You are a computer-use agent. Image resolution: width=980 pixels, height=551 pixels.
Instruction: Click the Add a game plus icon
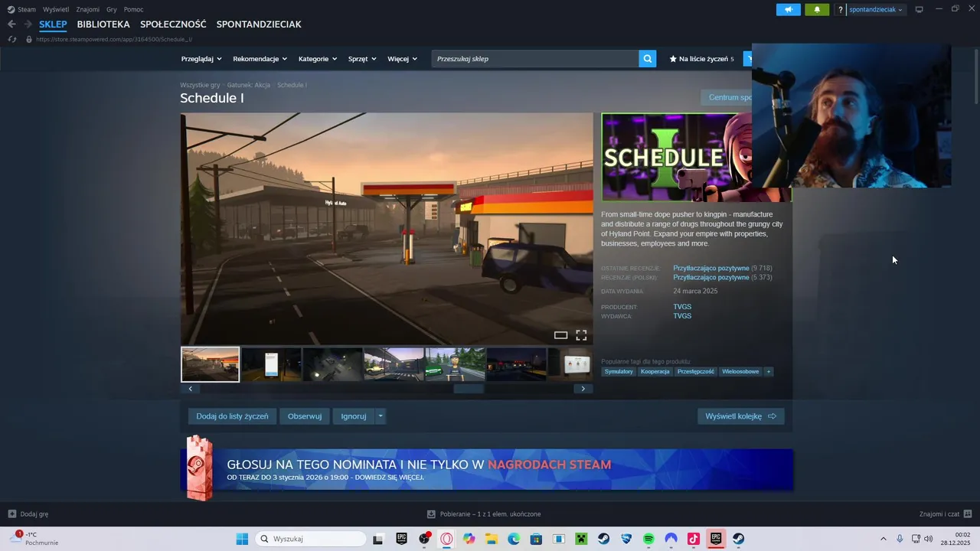pos(12,514)
